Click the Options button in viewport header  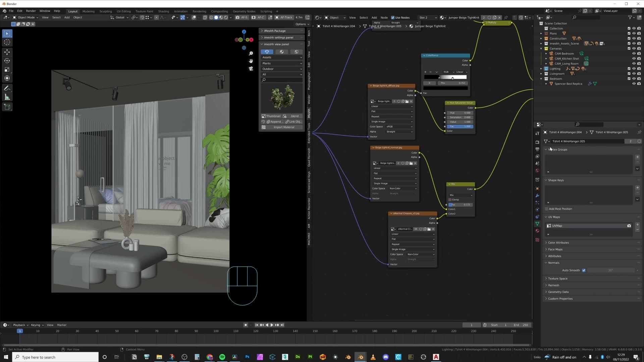(302, 24)
